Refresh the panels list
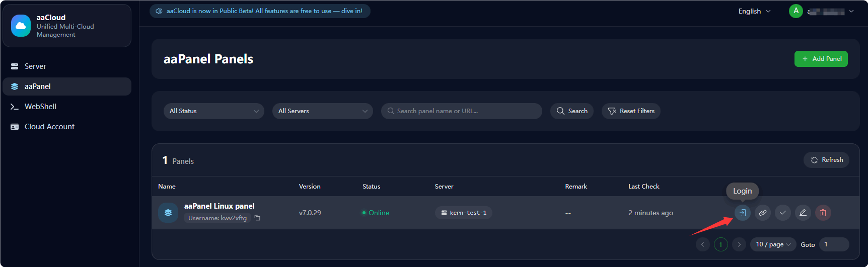The height and width of the screenshot is (267, 868). 827,160
